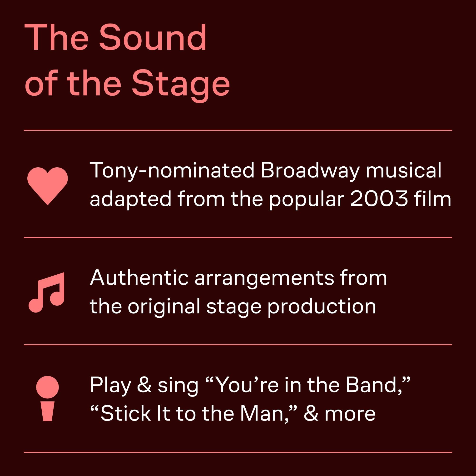Click the '& more' text
Screen dimensions: 476x476
(x=339, y=413)
